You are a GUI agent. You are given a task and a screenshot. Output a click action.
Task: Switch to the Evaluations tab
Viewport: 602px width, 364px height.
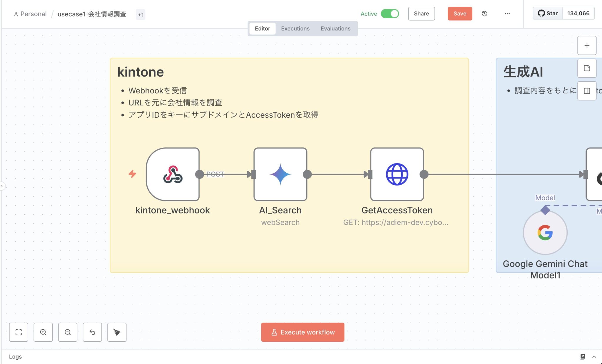coord(335,28)
